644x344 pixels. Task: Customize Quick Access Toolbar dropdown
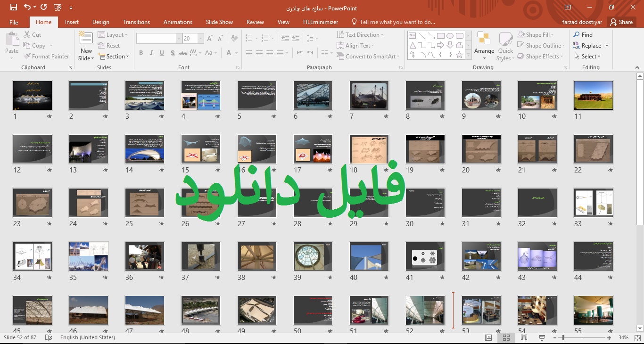point(71,8)
